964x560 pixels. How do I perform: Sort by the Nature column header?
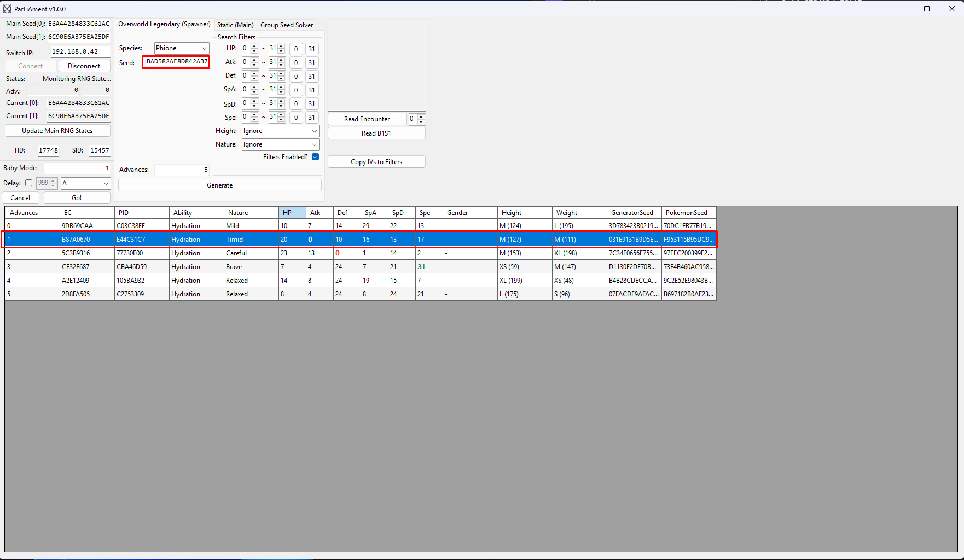click(x=251, y=213)
